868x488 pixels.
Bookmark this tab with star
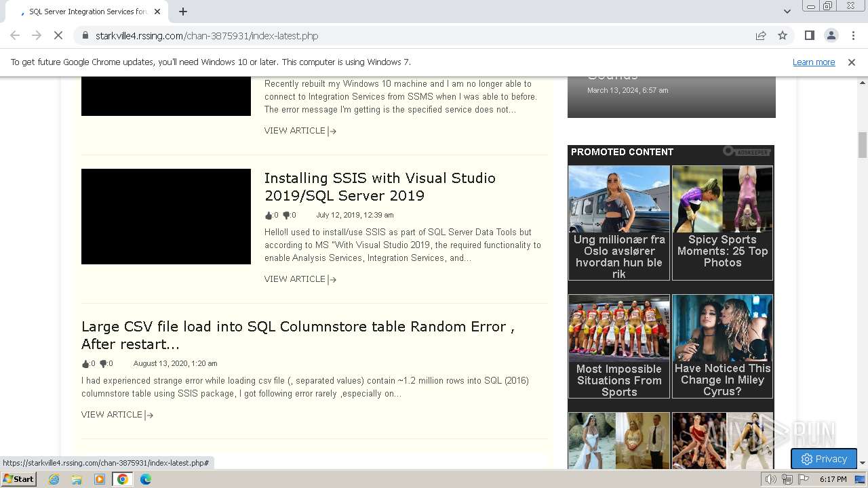point(783,36)
